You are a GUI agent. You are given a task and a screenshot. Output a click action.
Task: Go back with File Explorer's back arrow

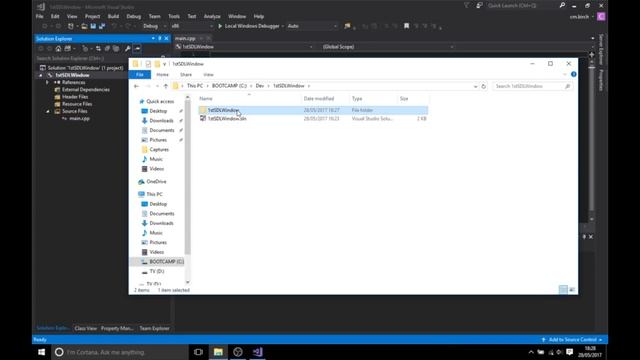136,86
